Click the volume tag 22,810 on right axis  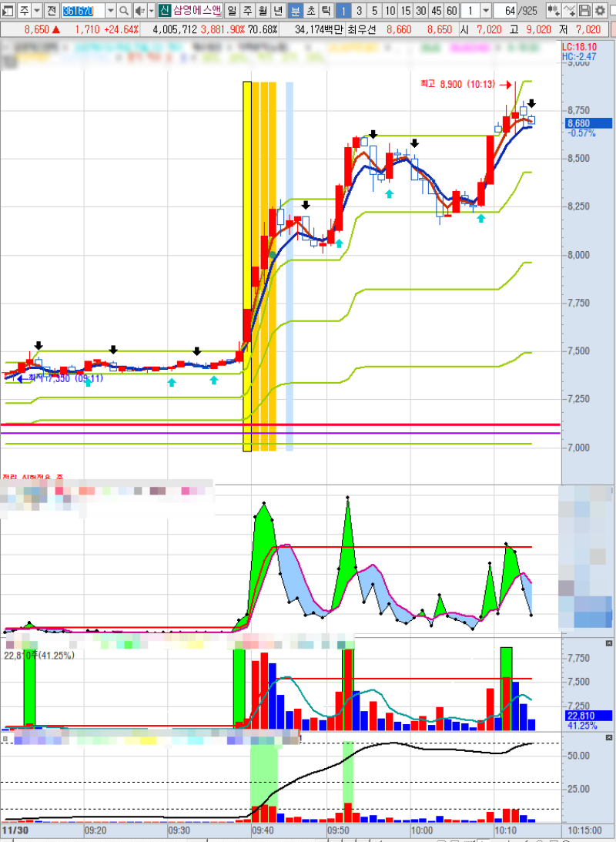pyautogui.click(x=588, y=716)
